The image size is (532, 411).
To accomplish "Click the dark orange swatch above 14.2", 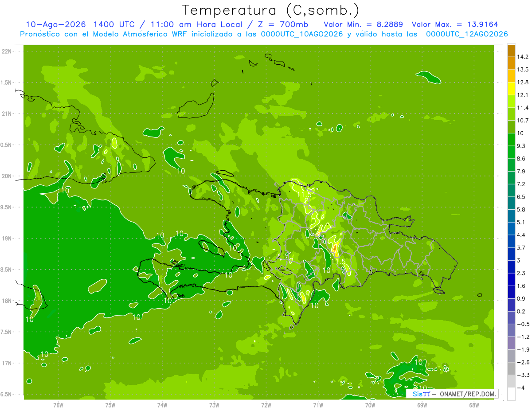I will click(x=511, y=51).
